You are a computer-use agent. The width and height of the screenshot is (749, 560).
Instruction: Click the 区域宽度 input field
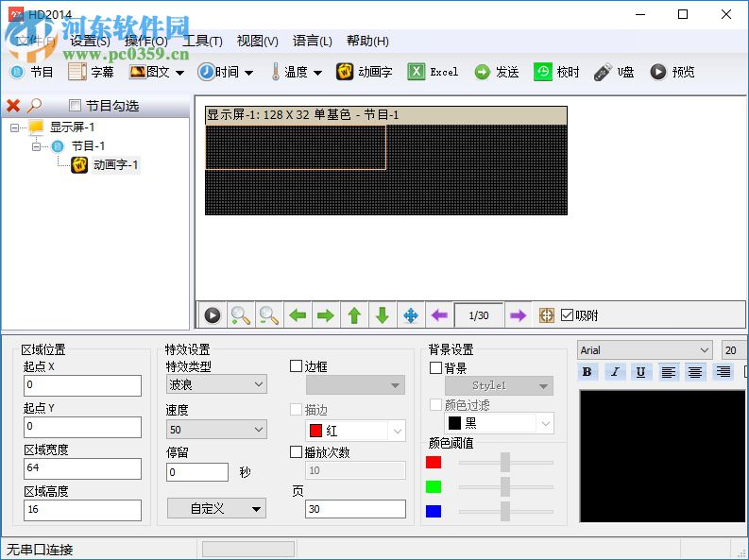[x=82, y=468]
